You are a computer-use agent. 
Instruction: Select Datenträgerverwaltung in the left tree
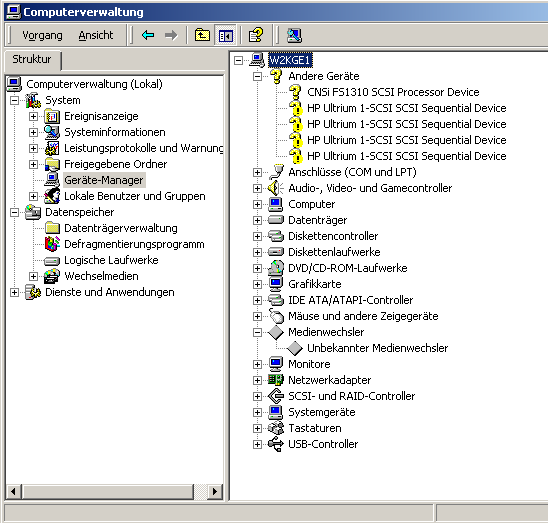coord(121,228)
